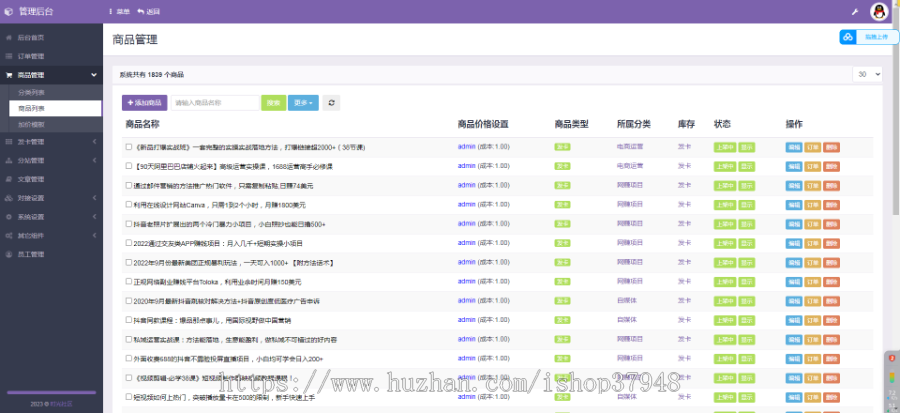
Task: Click the 文章管理 icon in the sidebar
Action: [8, 180]
